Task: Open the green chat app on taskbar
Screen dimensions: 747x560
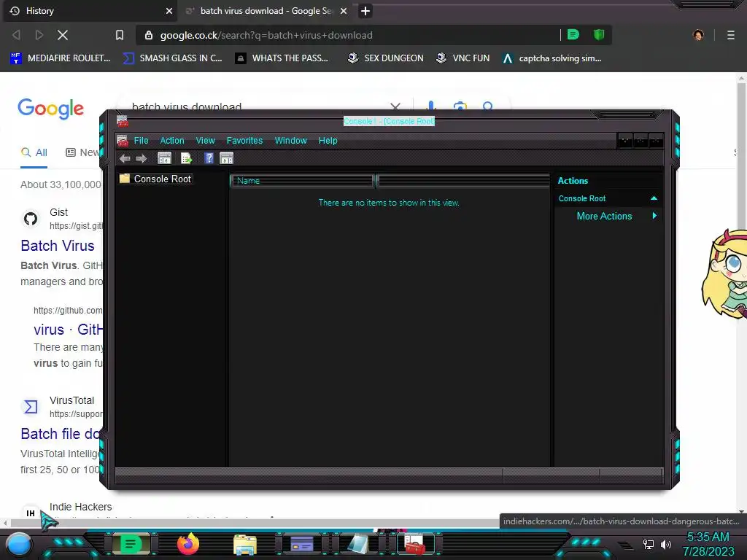Action: (131, 544)
